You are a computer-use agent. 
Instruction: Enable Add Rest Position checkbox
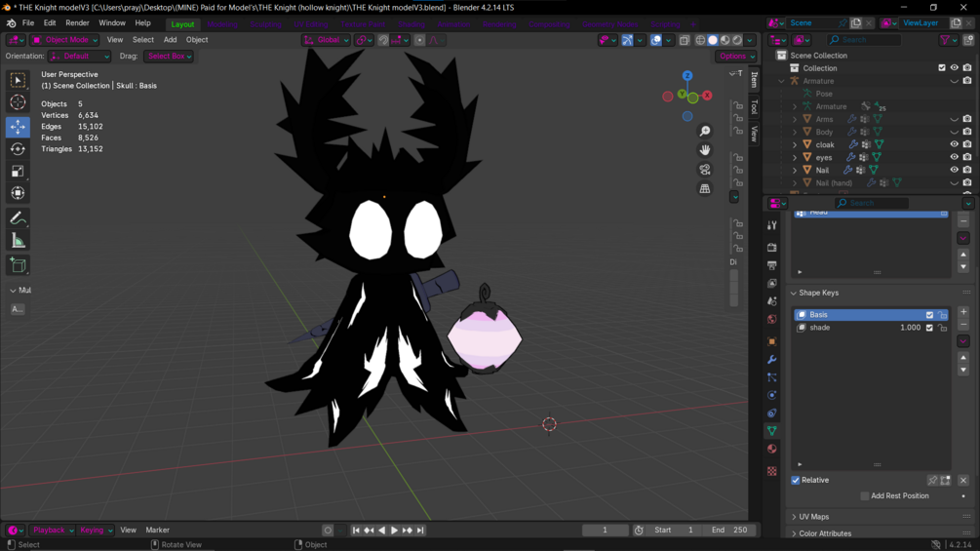pos(864,496)
